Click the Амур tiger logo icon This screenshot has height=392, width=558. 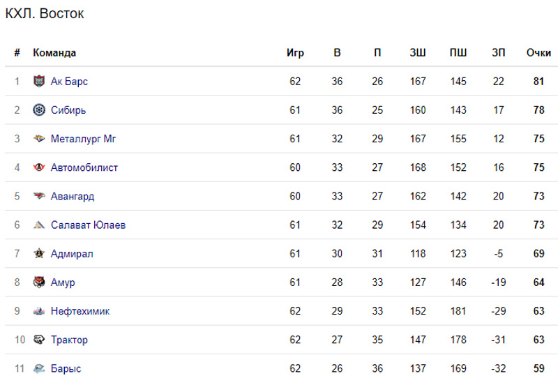[x=39, y=282]
